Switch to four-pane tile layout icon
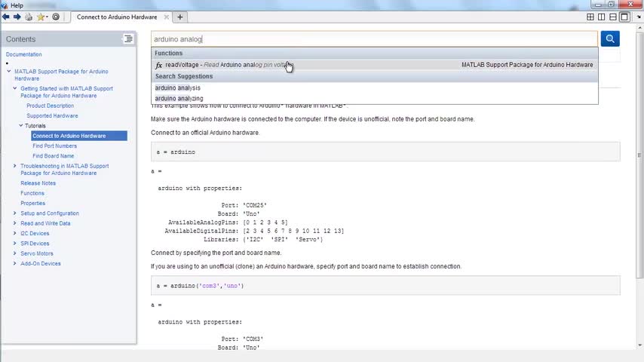 point(590,17)
